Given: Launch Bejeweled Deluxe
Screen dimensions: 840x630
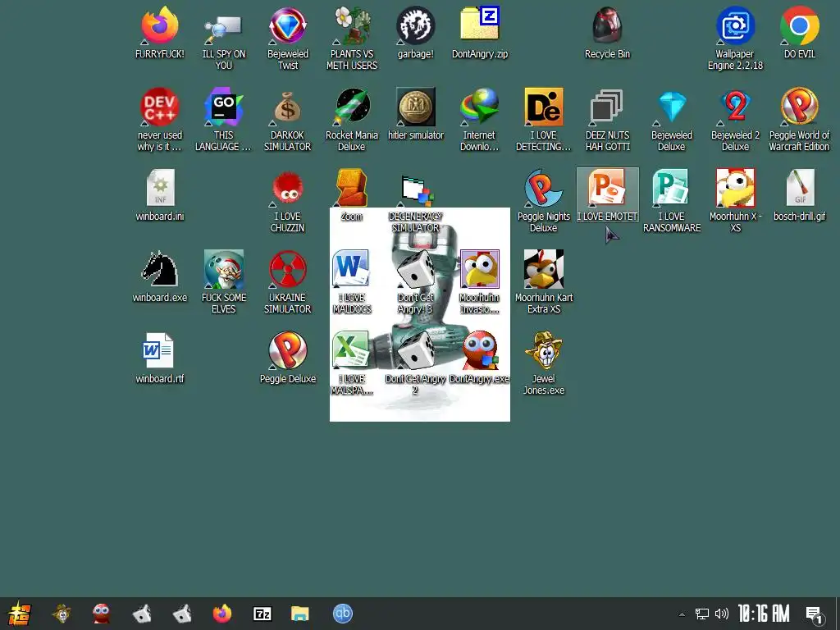Looking at the screenshot, I should coord(671,120).
